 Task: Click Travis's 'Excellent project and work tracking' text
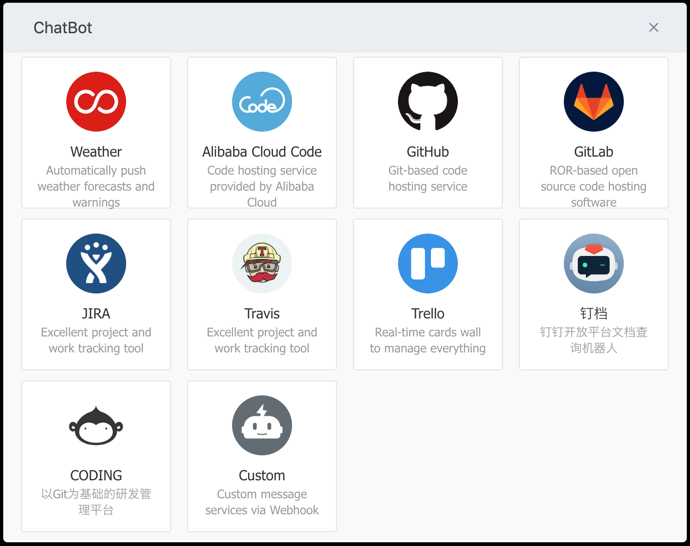(x=262, y=340)
